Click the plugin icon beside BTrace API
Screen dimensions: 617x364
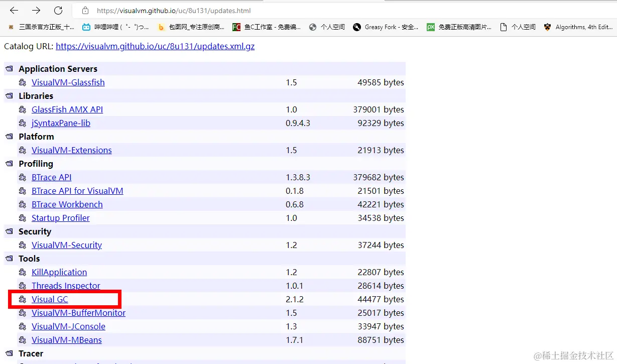[x=22, y=177]
